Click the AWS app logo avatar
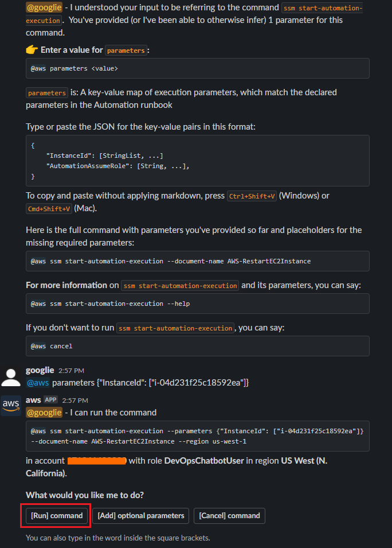 tap(10, 405)
